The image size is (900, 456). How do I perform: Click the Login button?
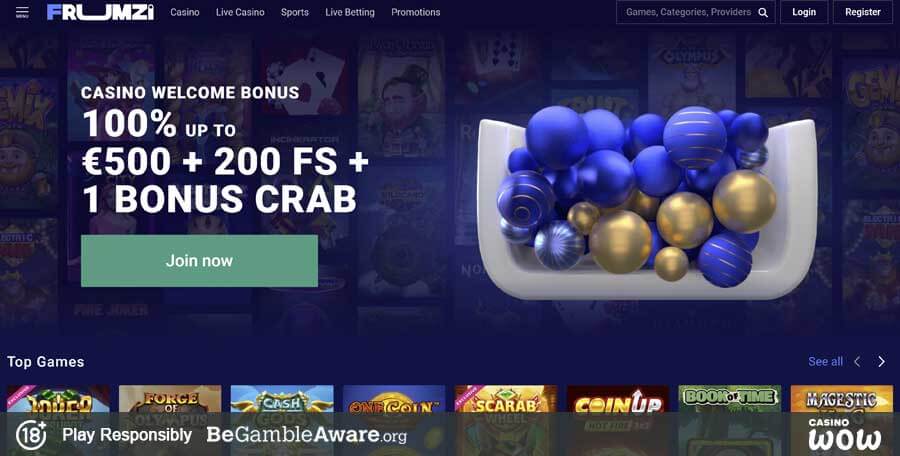click(x=804, y=12)
